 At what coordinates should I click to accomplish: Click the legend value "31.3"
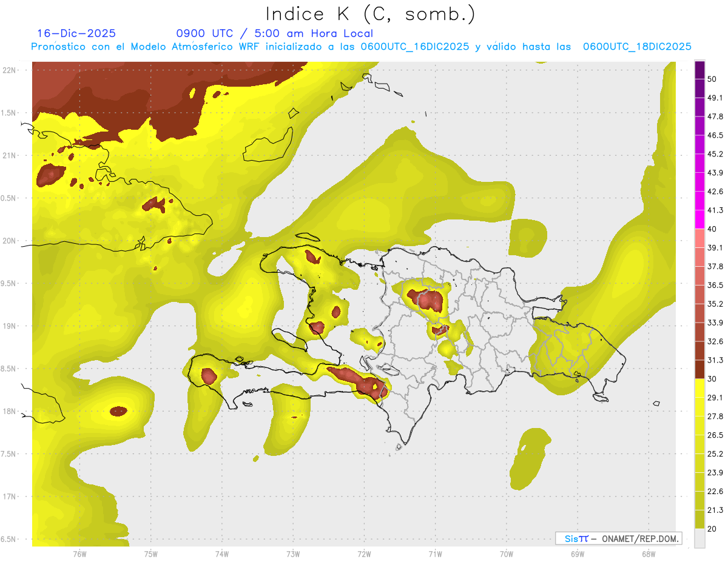pos(715,360)
